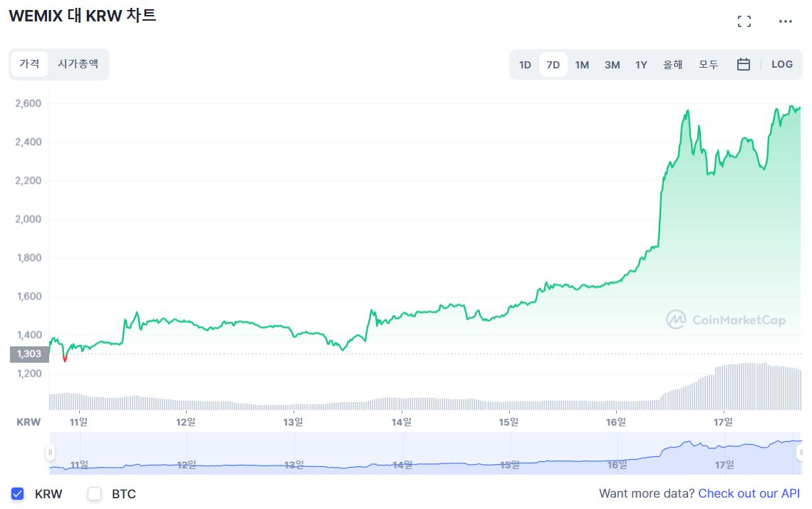Click the 2,000 y-axis label
This screenshot has width=812, height=509.
[28, 220]
